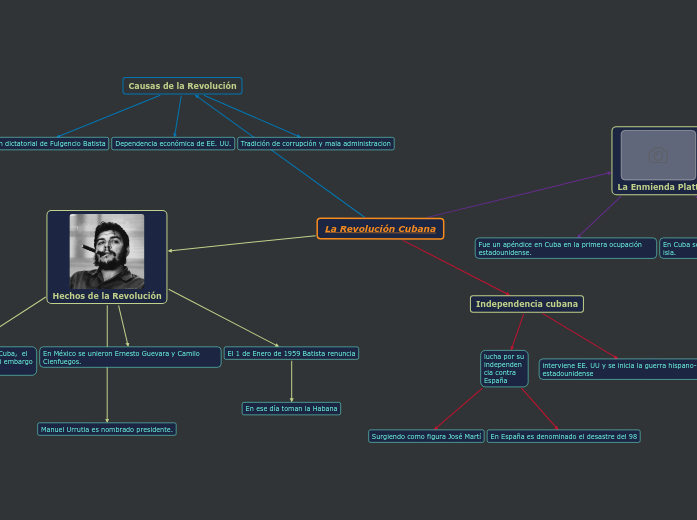Select the partially visible embargo node at left edge

click(17, 360)
